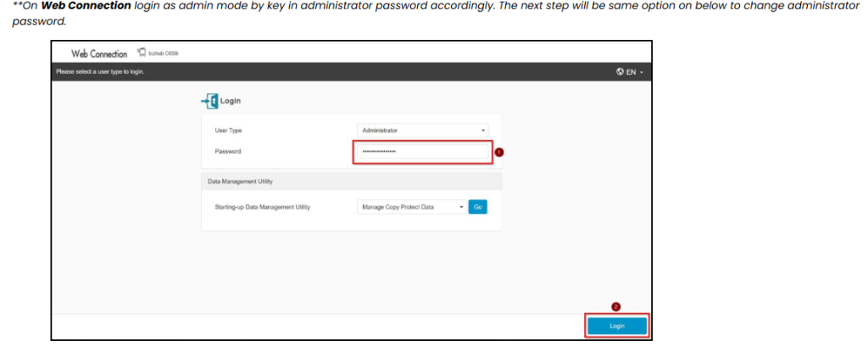The image size is (868, 347).
Task: Click the bizhub printer device icon
Action: point(141,53)
